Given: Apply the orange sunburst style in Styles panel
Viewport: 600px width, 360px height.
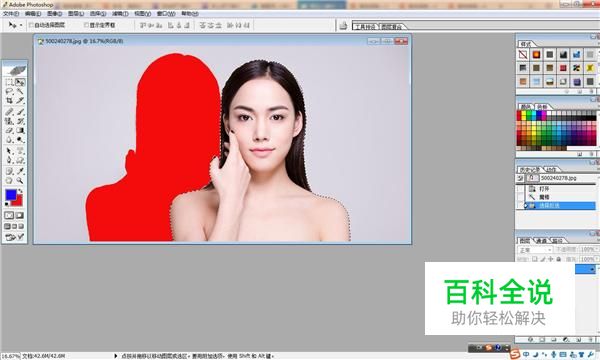Looking at the screenshot, I should [536, 55].
